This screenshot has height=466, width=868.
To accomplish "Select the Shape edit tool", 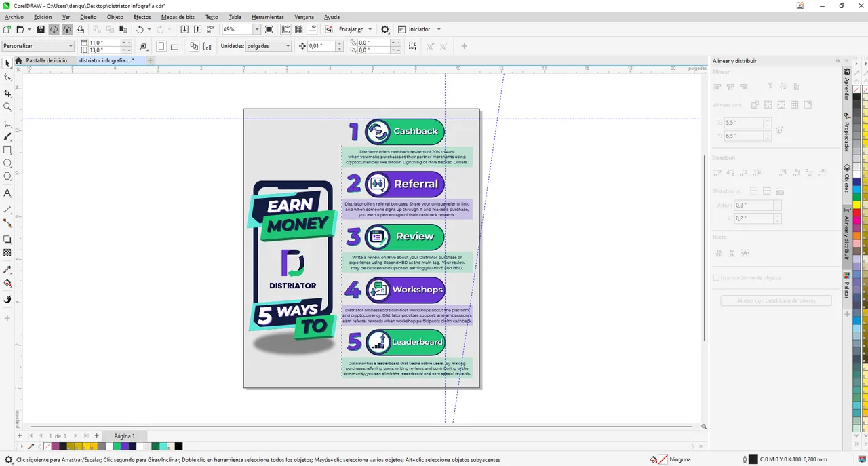I will tap(7, 77).
